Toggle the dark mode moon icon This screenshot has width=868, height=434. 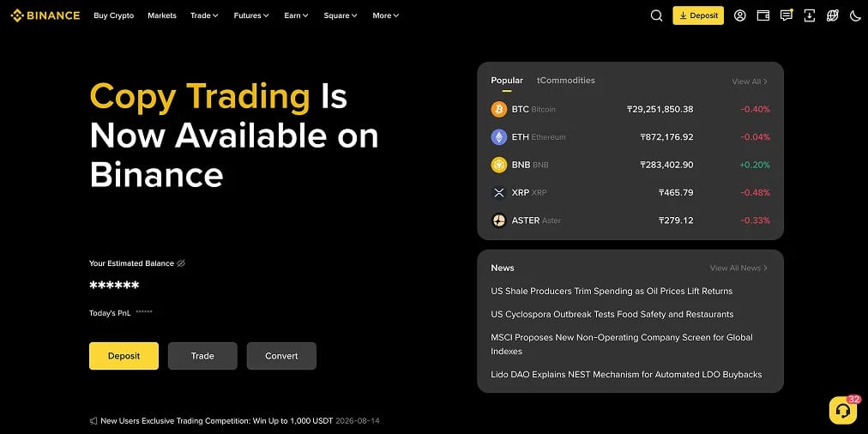click(x=855, y=15)
